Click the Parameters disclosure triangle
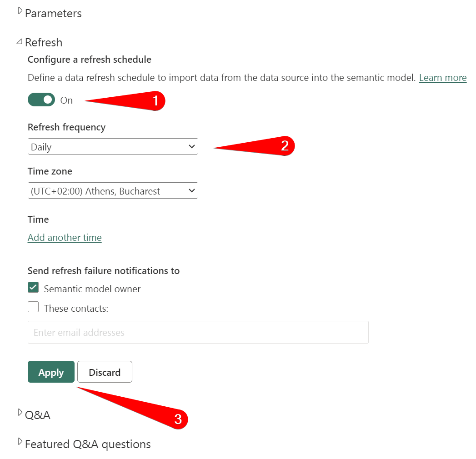 [x=19, y=10]
